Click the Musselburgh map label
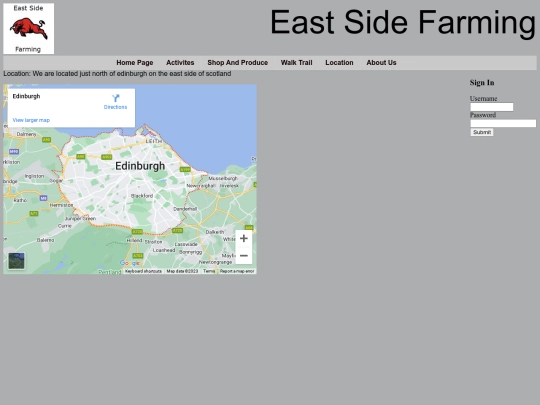Screen dimensions: 540x405 pos(223,178)
